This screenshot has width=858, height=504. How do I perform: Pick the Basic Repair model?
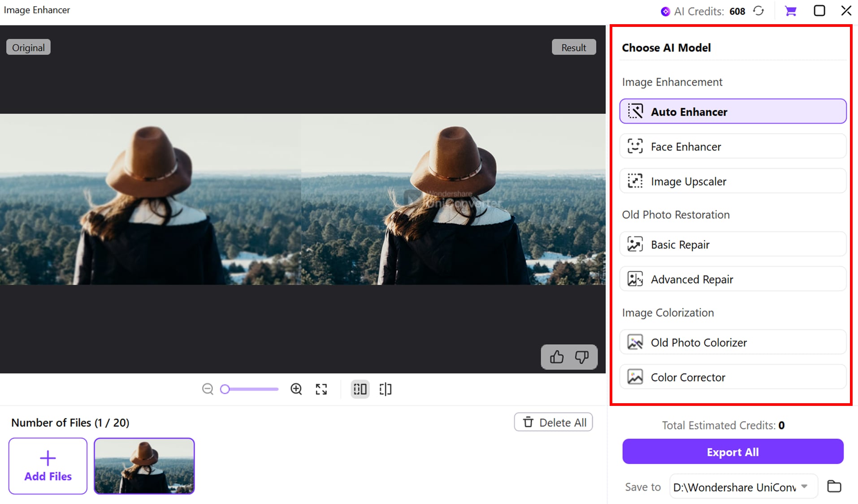coord(733,245)
